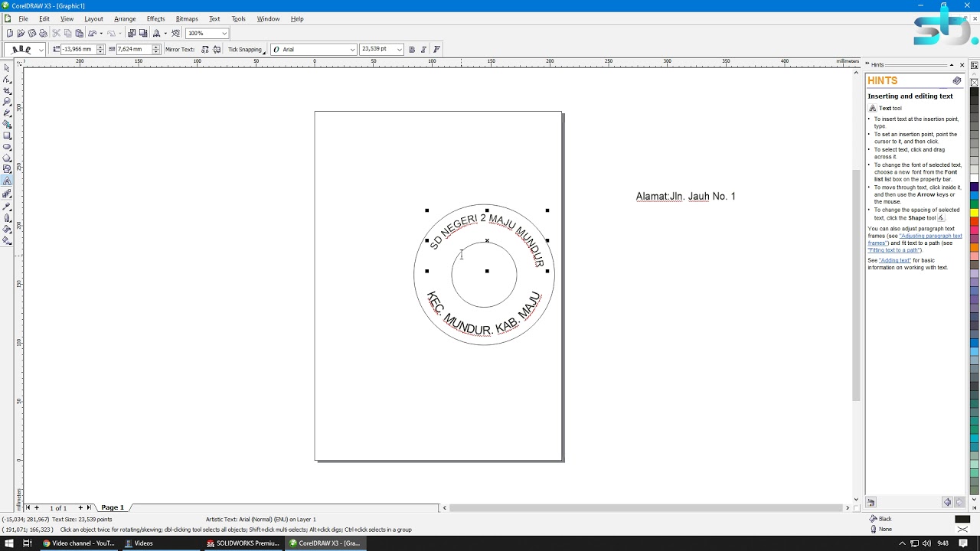Select the Ellipse tool
The image size is (980, 551).
pos(7,147)
